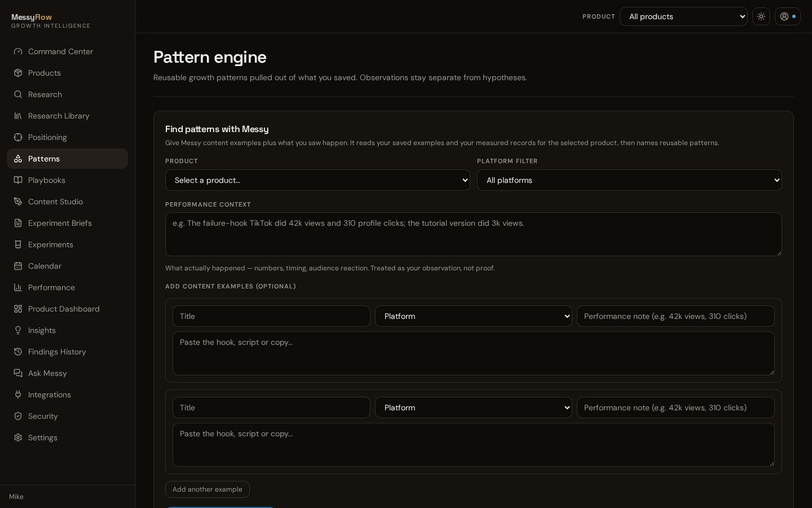Click the Content Studio pen icon
The image size is (812, 508).
coord(18,202)
